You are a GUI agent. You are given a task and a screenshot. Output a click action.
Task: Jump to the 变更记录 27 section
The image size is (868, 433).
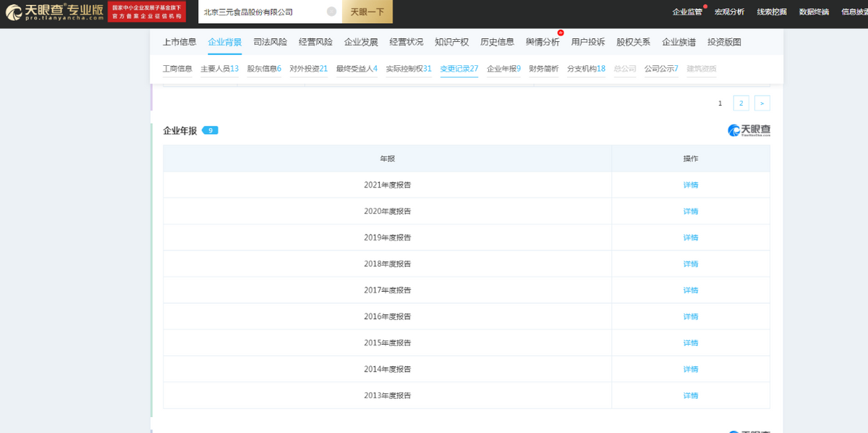tap(459, 69)
